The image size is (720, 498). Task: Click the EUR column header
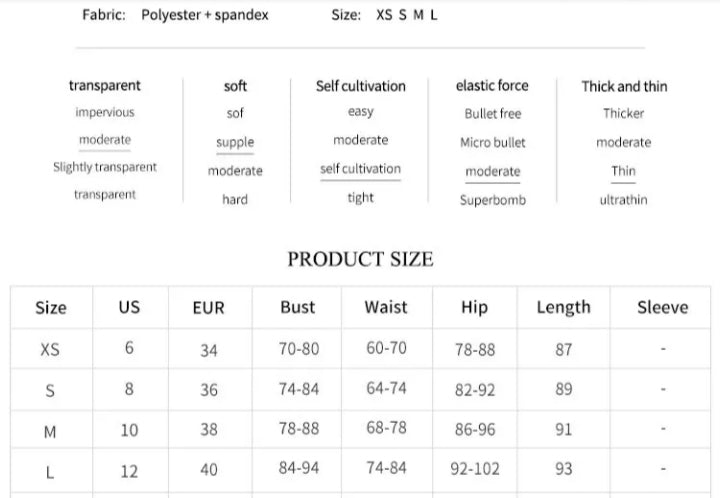208,308
